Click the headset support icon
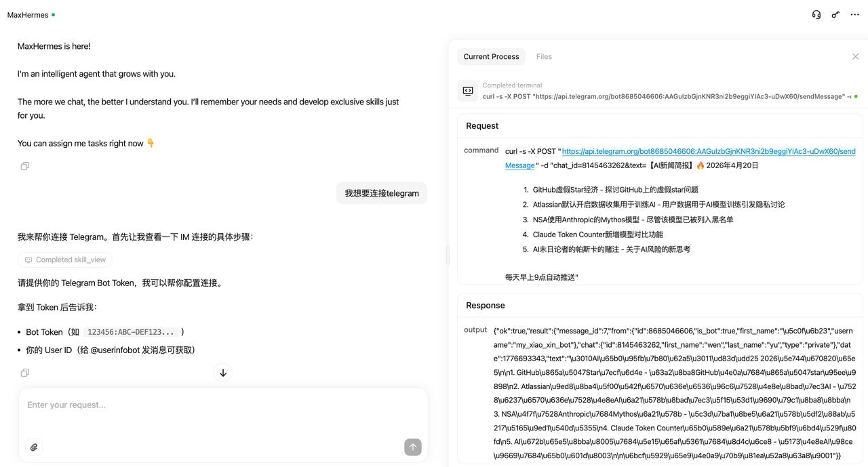 (x=816, y=14)
